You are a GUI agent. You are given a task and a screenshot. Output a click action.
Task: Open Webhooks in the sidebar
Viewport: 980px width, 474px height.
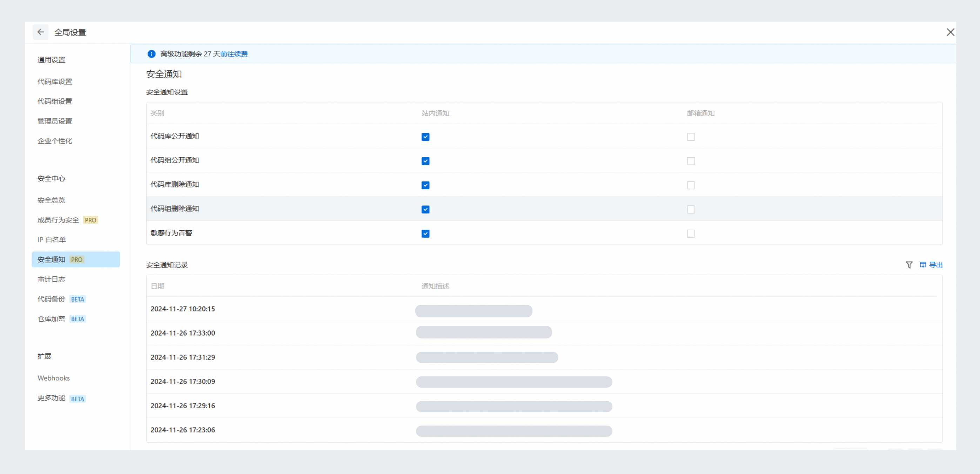pos(54,378)
